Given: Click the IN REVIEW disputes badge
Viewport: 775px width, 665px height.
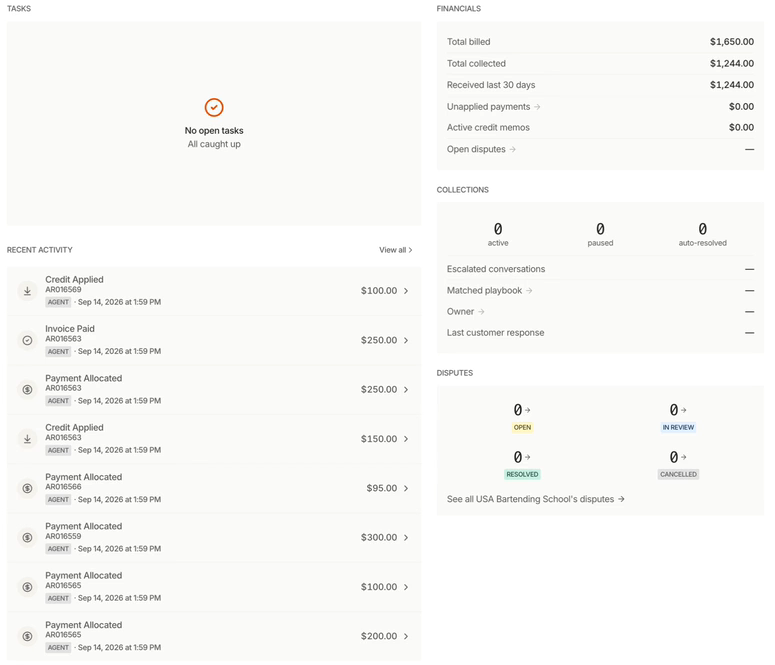Looking at the screenshot, I should click(x=678, y=428).
